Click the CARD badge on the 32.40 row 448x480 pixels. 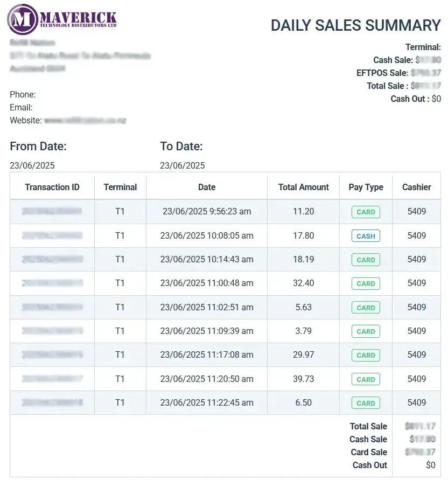tap(366, 283)
